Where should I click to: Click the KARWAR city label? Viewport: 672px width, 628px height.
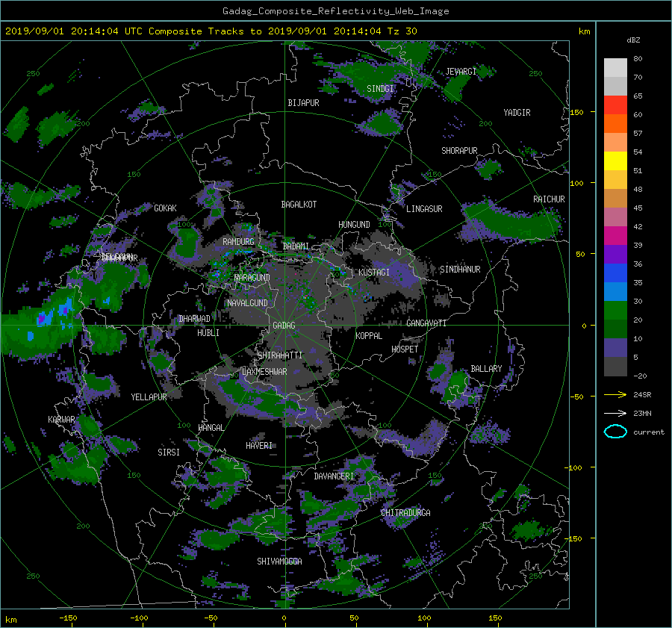click(x=61, y=420)
